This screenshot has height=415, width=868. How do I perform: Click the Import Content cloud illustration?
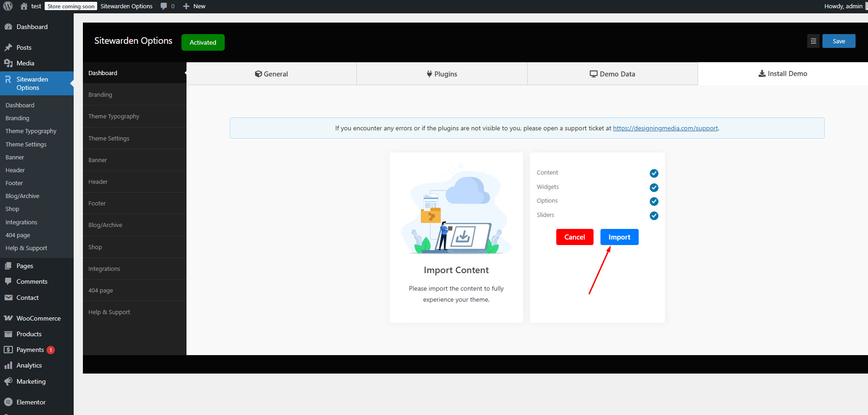(456, 209)
